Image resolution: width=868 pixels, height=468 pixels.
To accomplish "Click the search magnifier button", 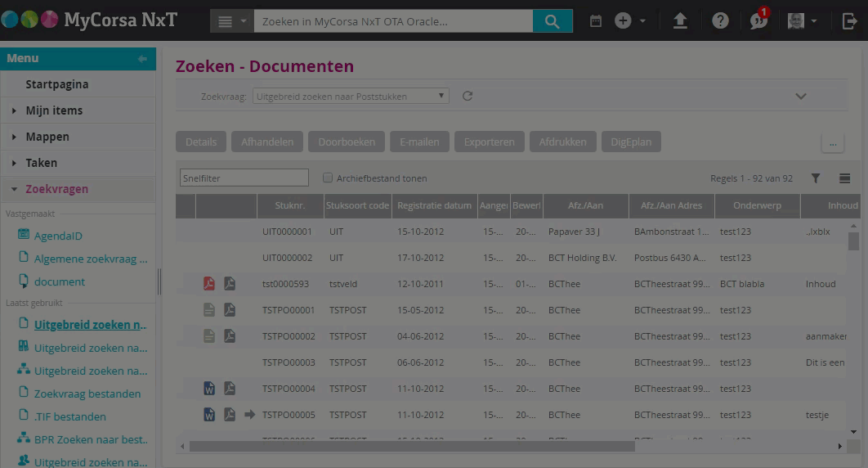I will [x=553, y=21].
